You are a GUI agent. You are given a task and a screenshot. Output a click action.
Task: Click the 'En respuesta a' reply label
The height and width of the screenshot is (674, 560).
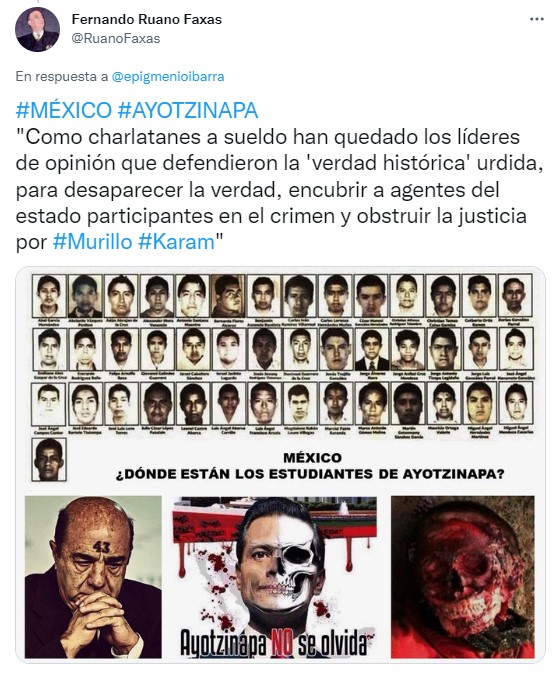click(x=62, y=77)
